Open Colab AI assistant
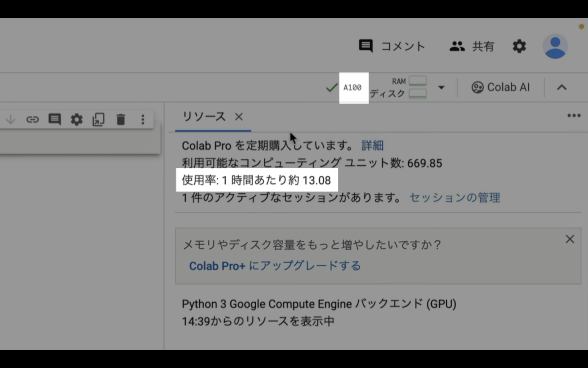 click(x=501, y=87)
